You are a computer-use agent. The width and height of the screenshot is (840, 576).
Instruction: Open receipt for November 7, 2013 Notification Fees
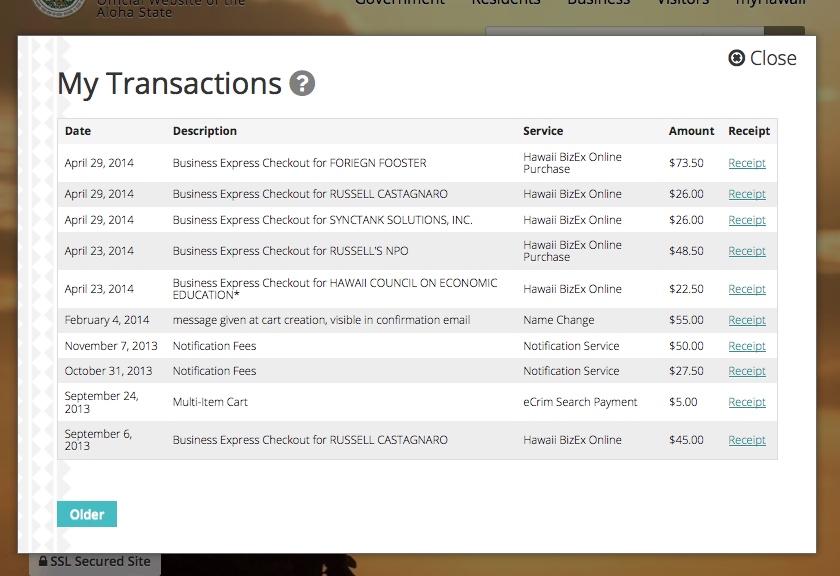click(x=747, y=346)
